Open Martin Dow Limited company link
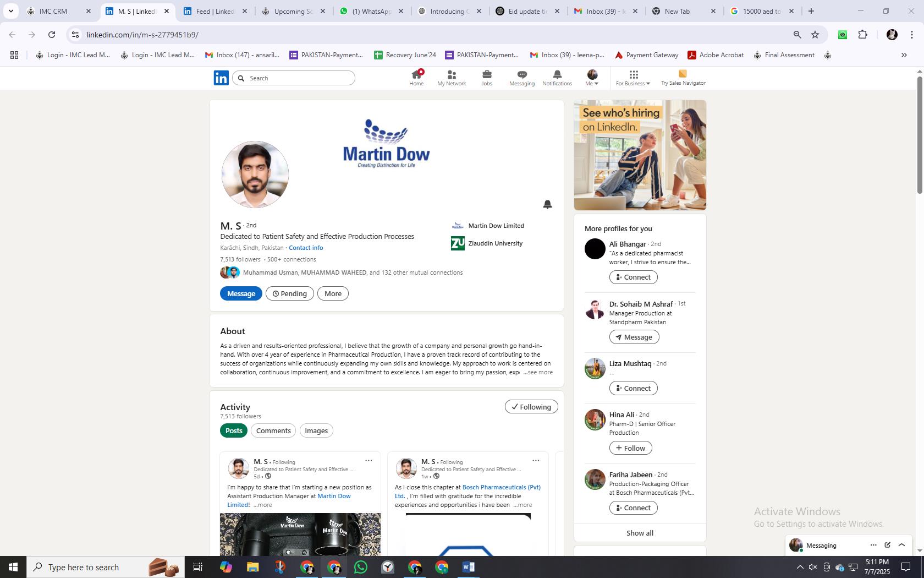 (488, 226)
